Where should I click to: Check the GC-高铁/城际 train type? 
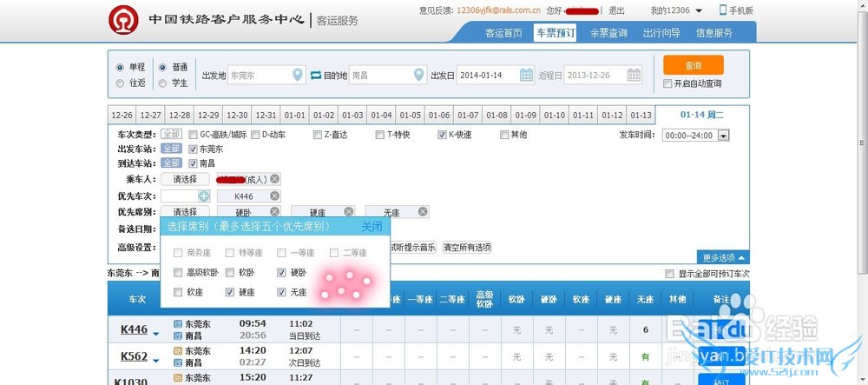point(193,135)
